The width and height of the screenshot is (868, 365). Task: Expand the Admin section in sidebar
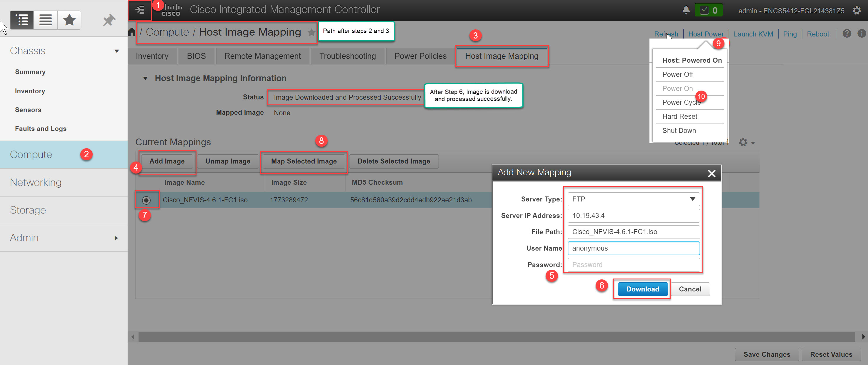point(116,238)
